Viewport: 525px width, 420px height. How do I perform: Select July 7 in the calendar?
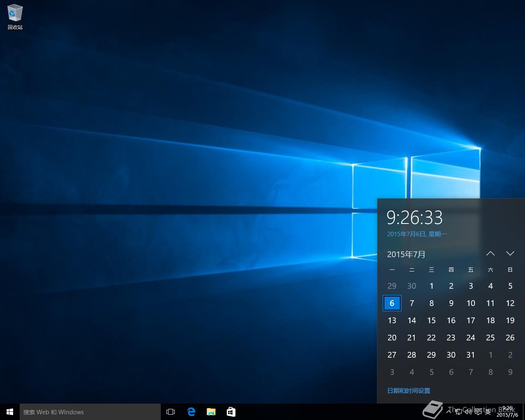coord(412,303)
